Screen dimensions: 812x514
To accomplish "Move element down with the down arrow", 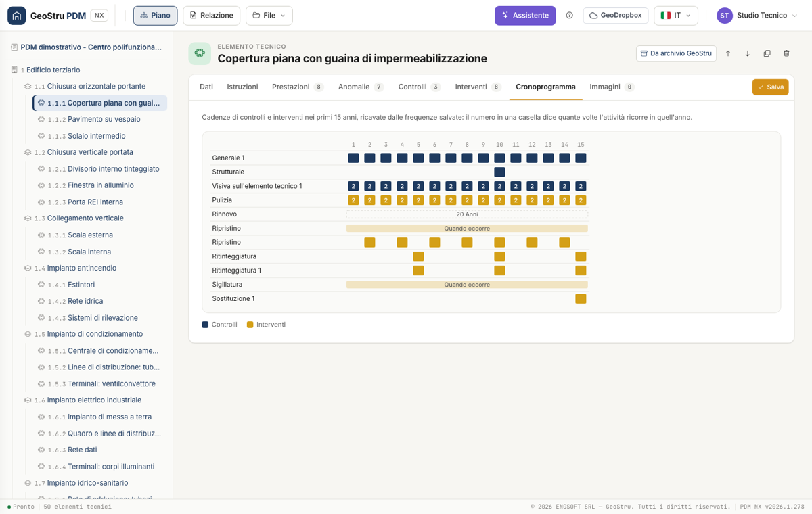I will point(748,53).
